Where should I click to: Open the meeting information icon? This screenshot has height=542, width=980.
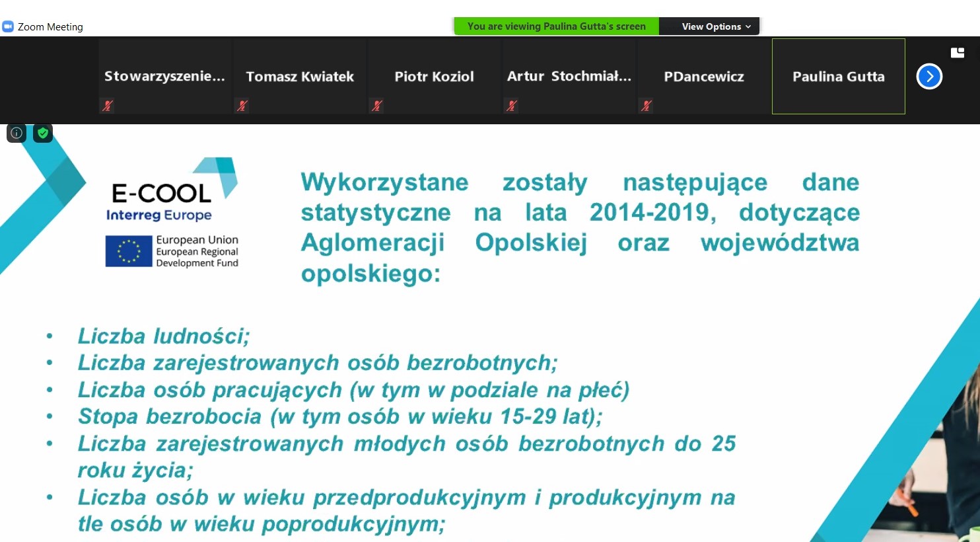coord(17,133)
